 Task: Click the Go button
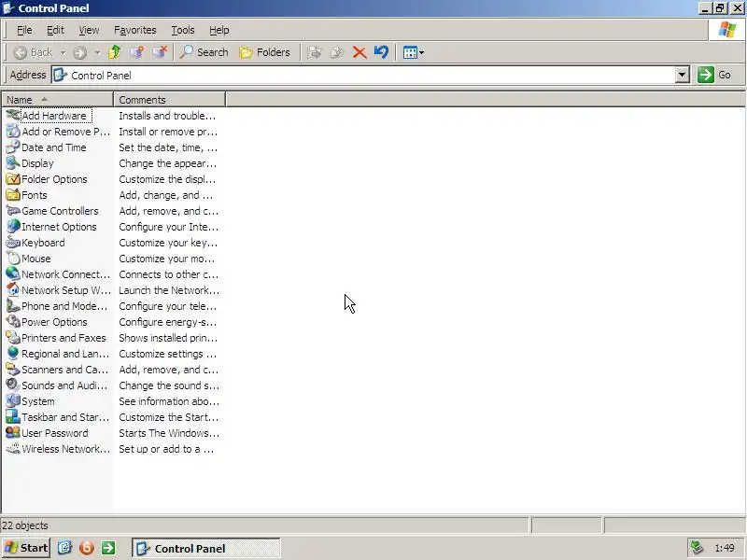tap(714, 75)
